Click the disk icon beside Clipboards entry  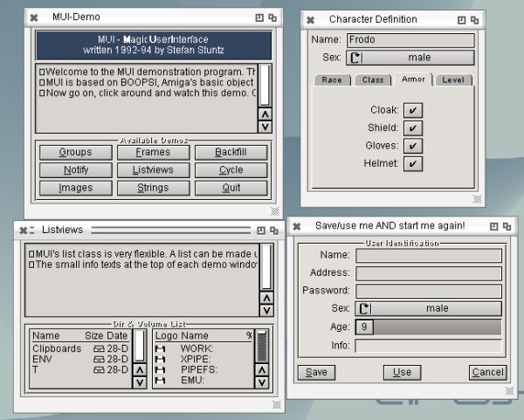click(100, 348)
